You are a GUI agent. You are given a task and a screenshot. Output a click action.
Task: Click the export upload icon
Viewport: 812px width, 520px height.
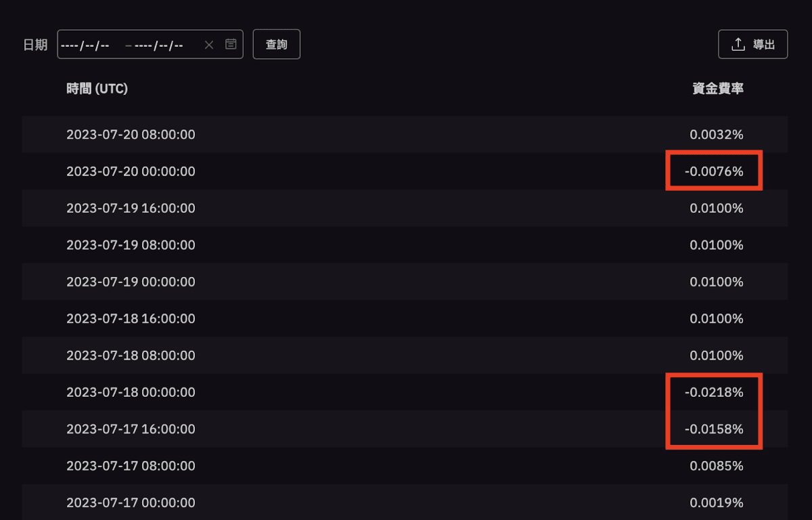[x=738, y=45]
